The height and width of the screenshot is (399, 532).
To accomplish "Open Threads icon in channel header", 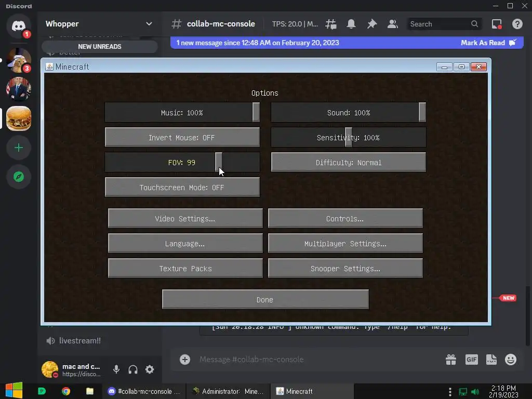I will tap(331, 24).
